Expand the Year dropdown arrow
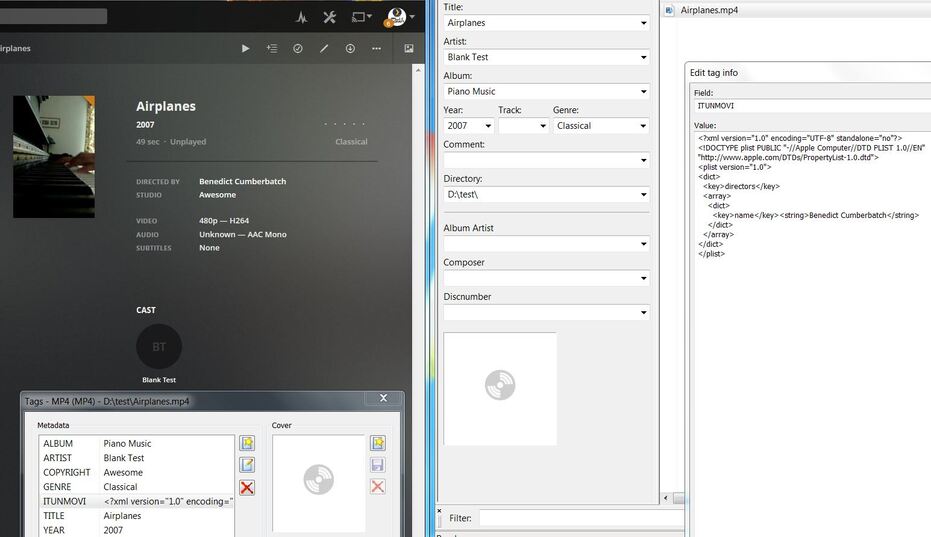The width and height of the screenshot is (931, 537). point(488,126)
